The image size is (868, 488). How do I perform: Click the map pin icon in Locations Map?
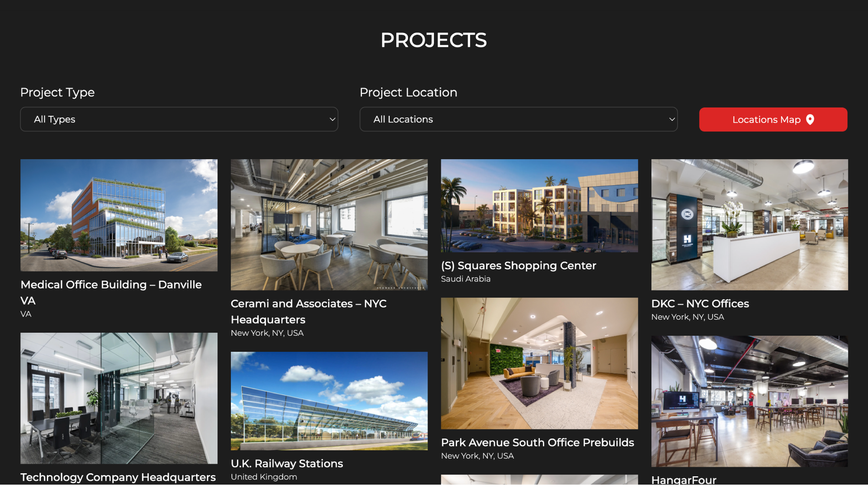pyautogui.click(x=810, y=119)
